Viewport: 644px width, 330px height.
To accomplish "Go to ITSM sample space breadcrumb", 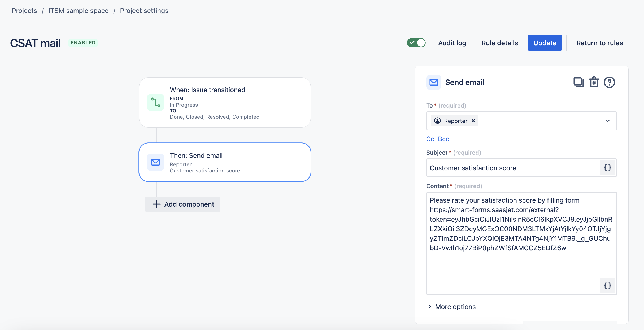I will click(78, 11).
